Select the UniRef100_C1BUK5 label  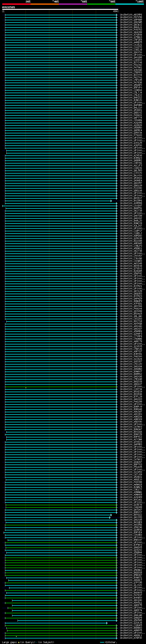pyautogui.click(x=131, y=625)
